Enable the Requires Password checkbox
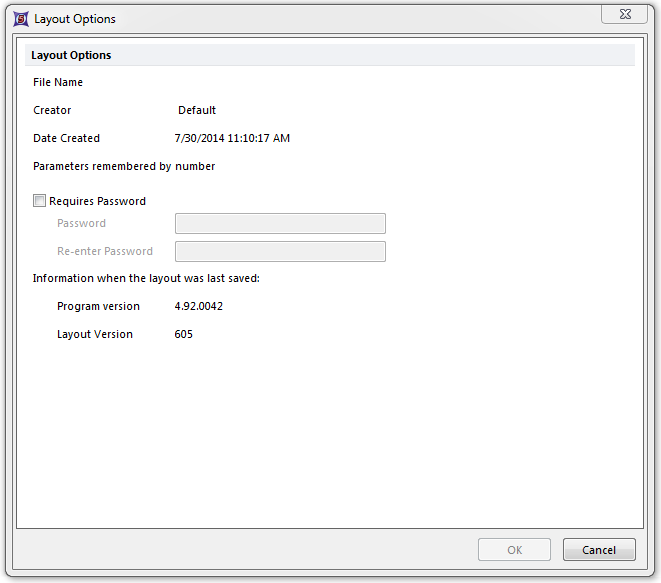Screen dimensions: 661x583 (39, 201)
